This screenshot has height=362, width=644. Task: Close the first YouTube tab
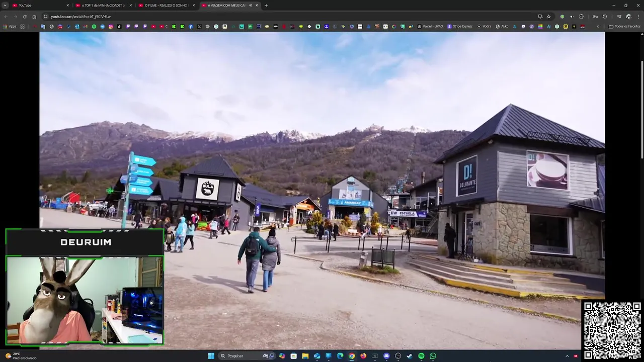click(x=67, y=5)
